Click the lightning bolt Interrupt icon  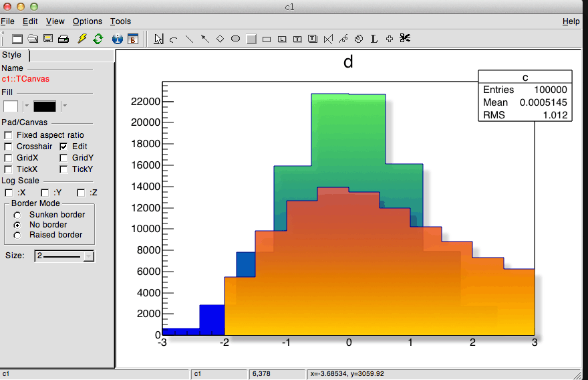tap(82, 39)
